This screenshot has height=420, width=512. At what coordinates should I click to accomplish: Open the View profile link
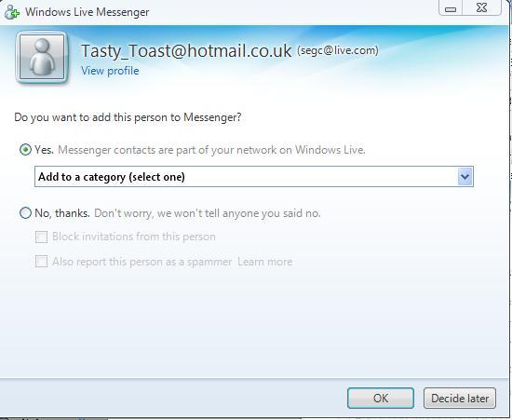[110, 71]
